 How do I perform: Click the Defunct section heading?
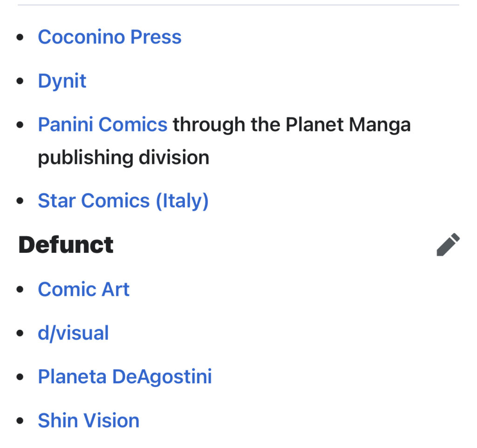(x=66, y=245)
